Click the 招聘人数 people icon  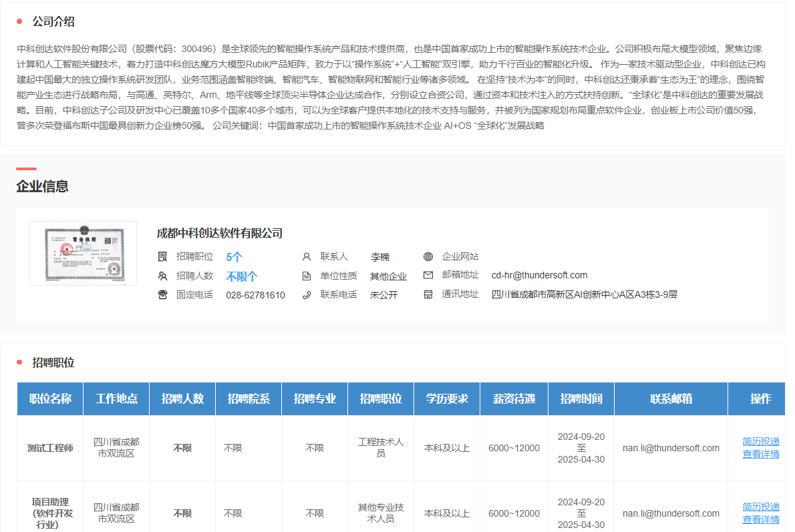click(x=162, y=276)
